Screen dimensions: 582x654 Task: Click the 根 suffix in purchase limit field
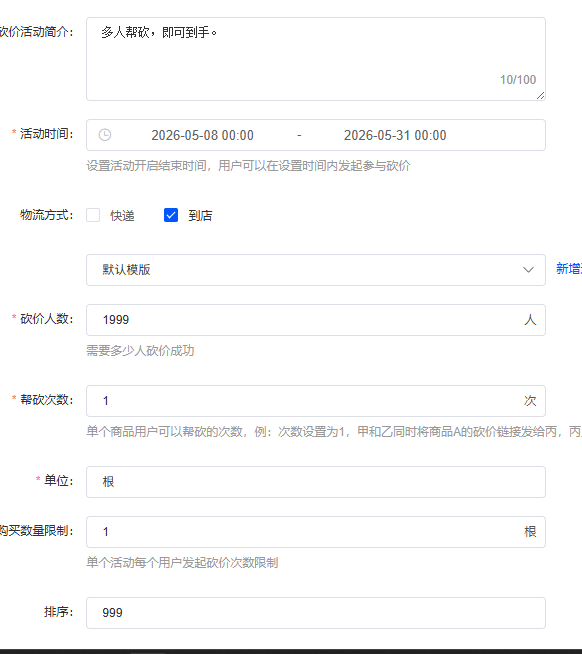pos(530,532)
